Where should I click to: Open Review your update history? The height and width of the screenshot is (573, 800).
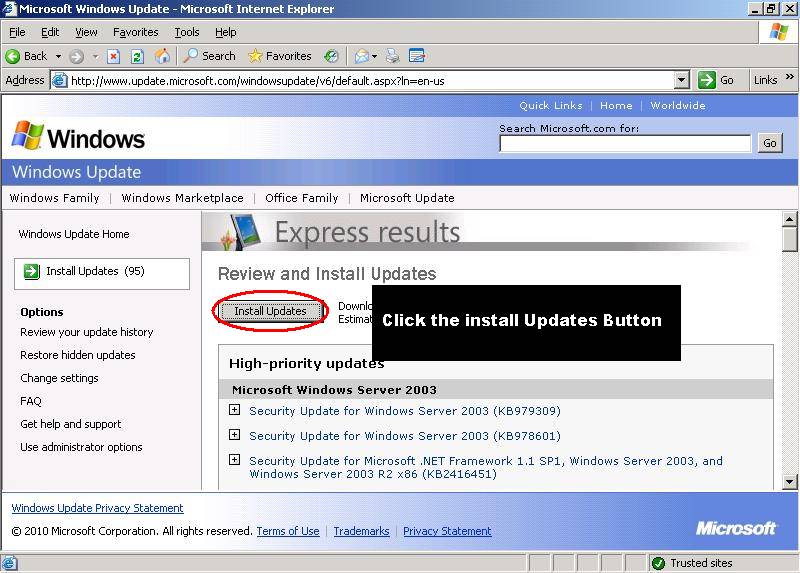coord(87,332)
